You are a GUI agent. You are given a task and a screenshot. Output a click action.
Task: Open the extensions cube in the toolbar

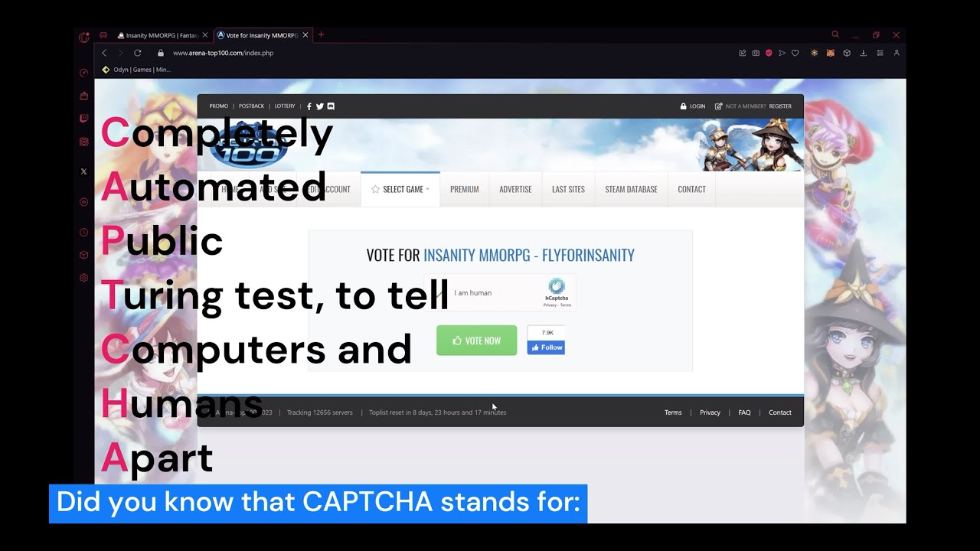coord(847,53)
